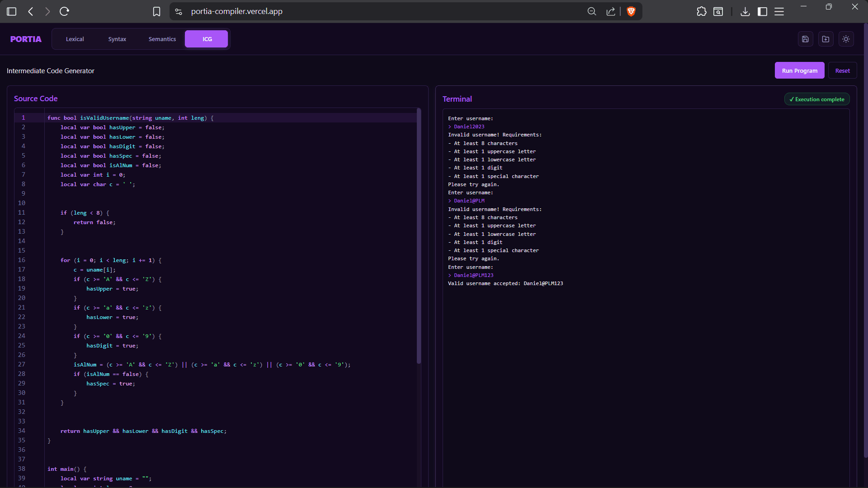
Task: Switch to the Syntax tab
Action: pos(117,39)
